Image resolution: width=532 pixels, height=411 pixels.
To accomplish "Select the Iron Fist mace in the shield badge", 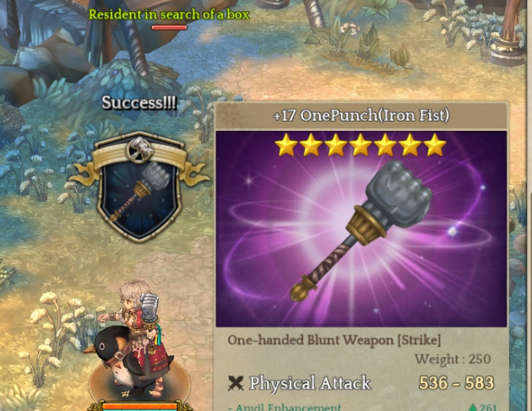I will click(141, 193).
